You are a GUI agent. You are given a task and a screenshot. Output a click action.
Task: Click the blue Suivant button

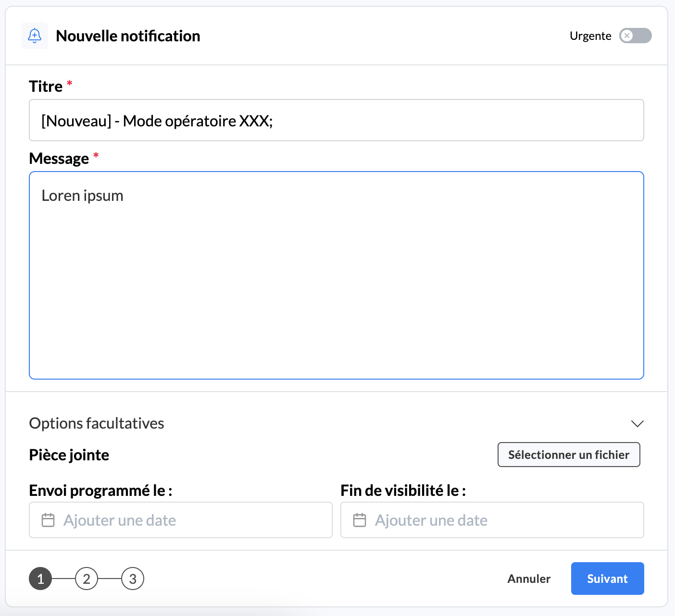(607, 579)
